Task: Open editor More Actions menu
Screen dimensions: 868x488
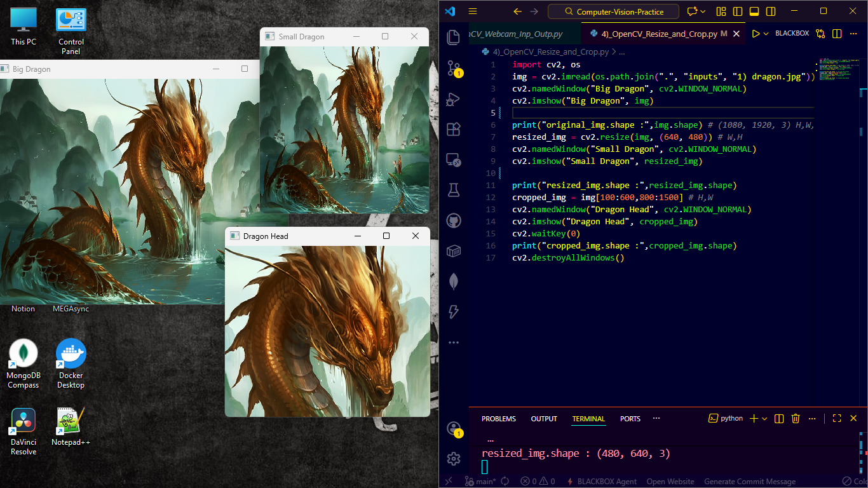Action: point(854,34)
